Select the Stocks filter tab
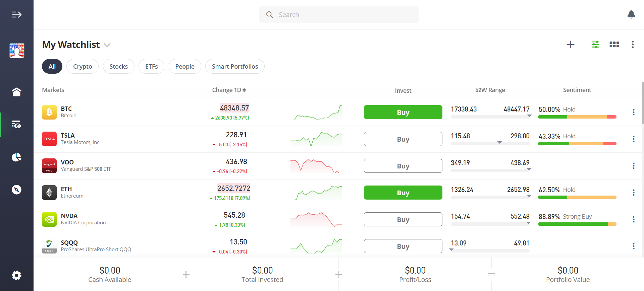The image size is (644, 291). 118,66
